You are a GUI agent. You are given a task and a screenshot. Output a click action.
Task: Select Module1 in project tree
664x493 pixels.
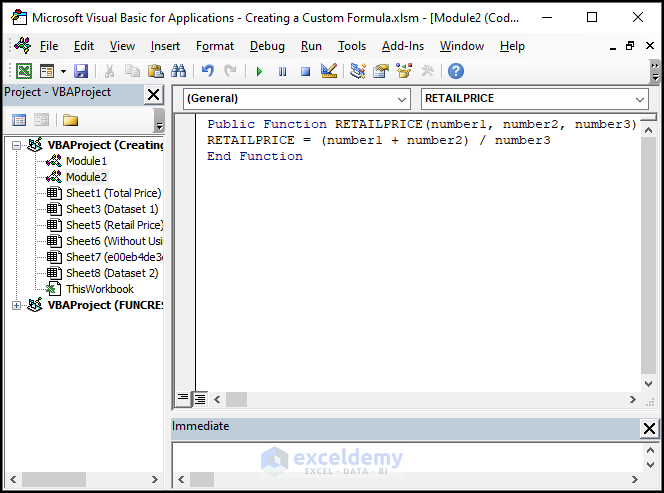coord(86,161)
